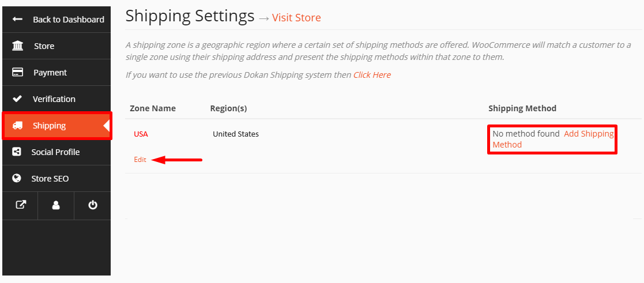
Task: Click the Shipping truck icon
Action: pos(18,126)
